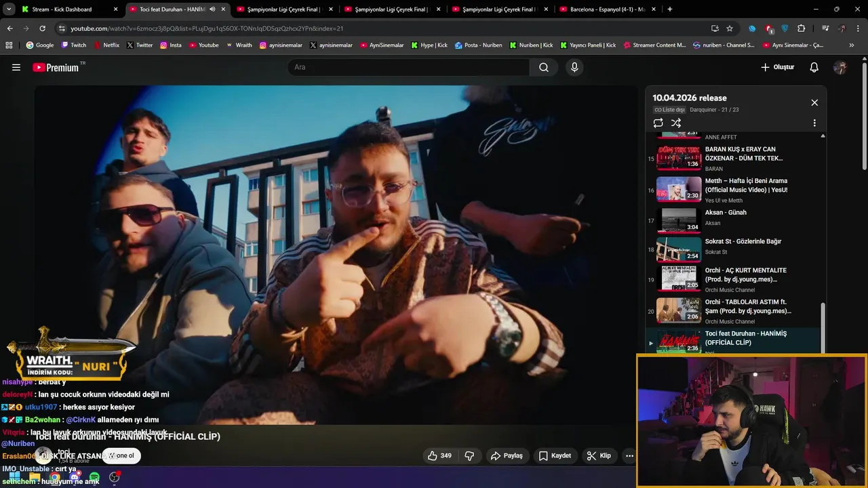Open the Windows Start menu
The height and width of the screenshot is (488, 868).
point(14,477)
